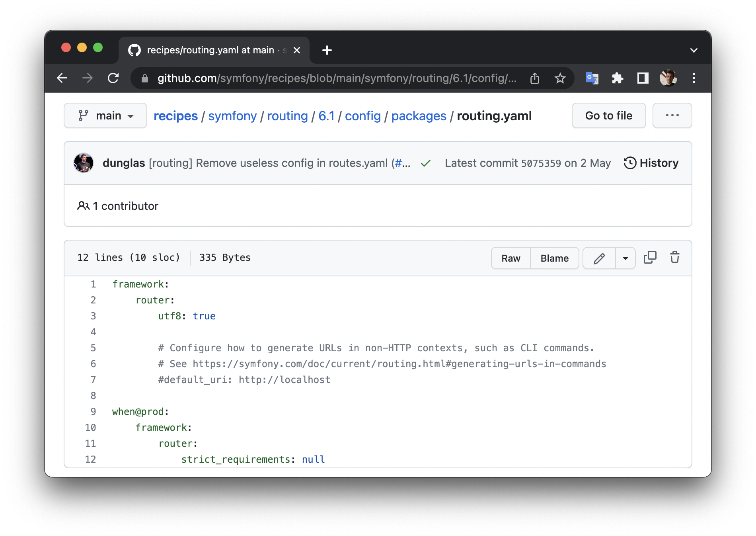Reload the page with the refresh icon
This screenshot has height=536, width=756.
(113, 78)
